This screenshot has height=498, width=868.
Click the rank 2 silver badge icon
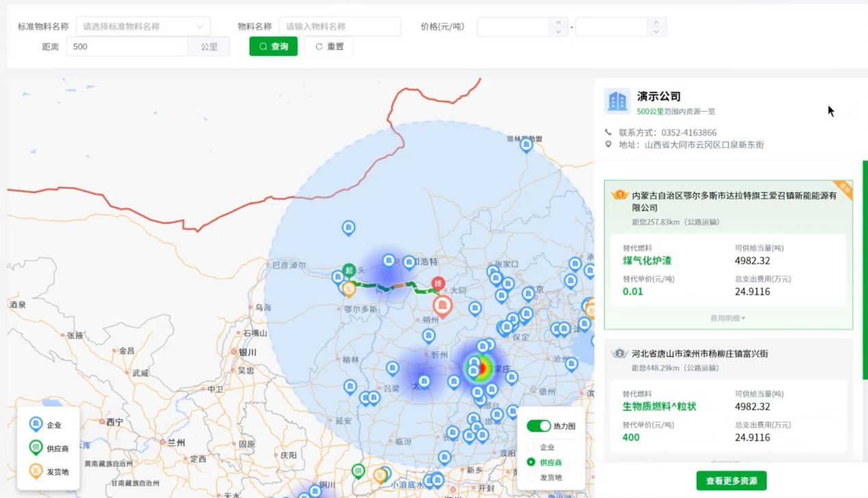point(619,353)
